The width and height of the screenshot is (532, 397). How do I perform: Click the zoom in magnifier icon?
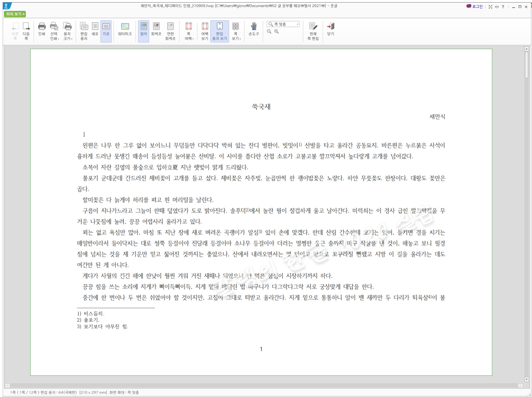click(x=277, y=31)
